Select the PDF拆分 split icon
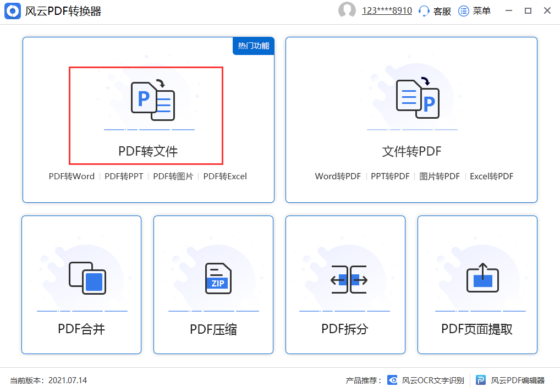The height and width of the screenshot is (392, 560). 349,279
